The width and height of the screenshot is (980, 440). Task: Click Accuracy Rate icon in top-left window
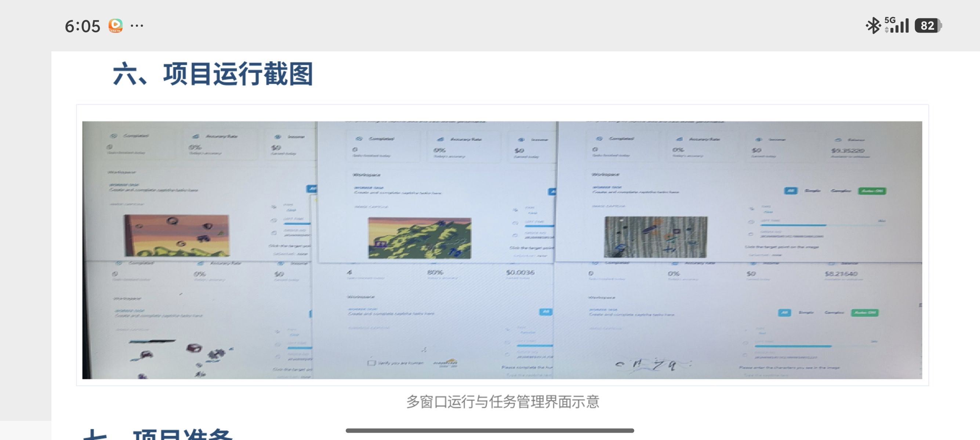pos(196,136)
